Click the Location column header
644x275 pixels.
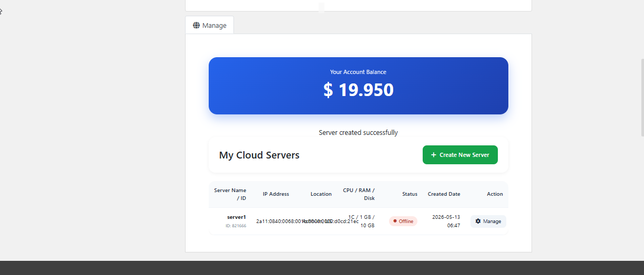(321, 194)
